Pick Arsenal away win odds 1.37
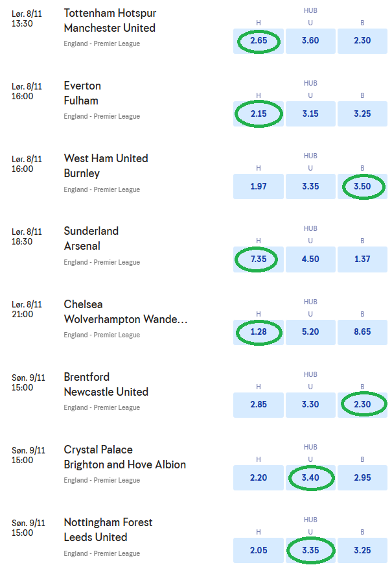The width and height of the screenshot is (392, 578). coord(362,259)
